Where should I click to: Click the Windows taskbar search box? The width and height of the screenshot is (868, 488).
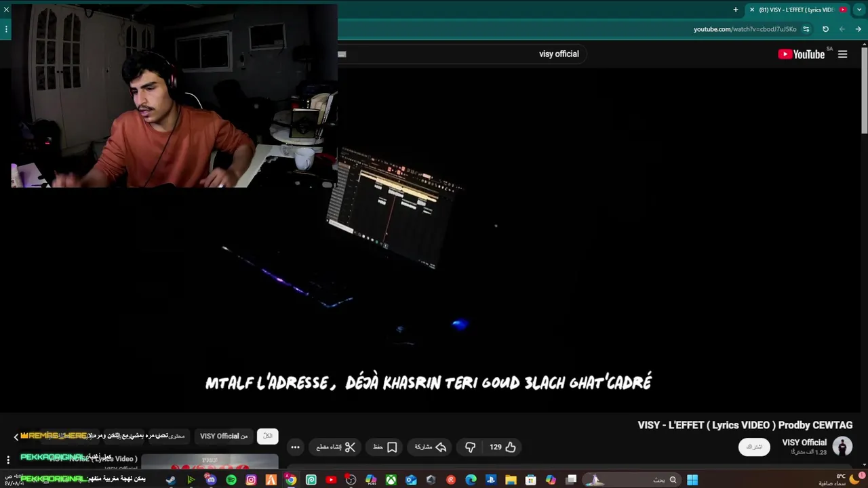(x=631, y=480)
